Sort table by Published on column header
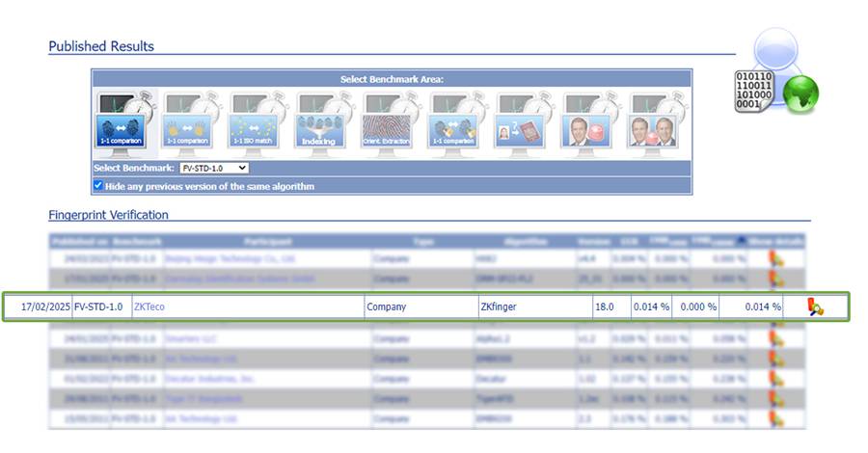This screenshot has height=453, width=868. pyautogui.click(x=79, y=240)
